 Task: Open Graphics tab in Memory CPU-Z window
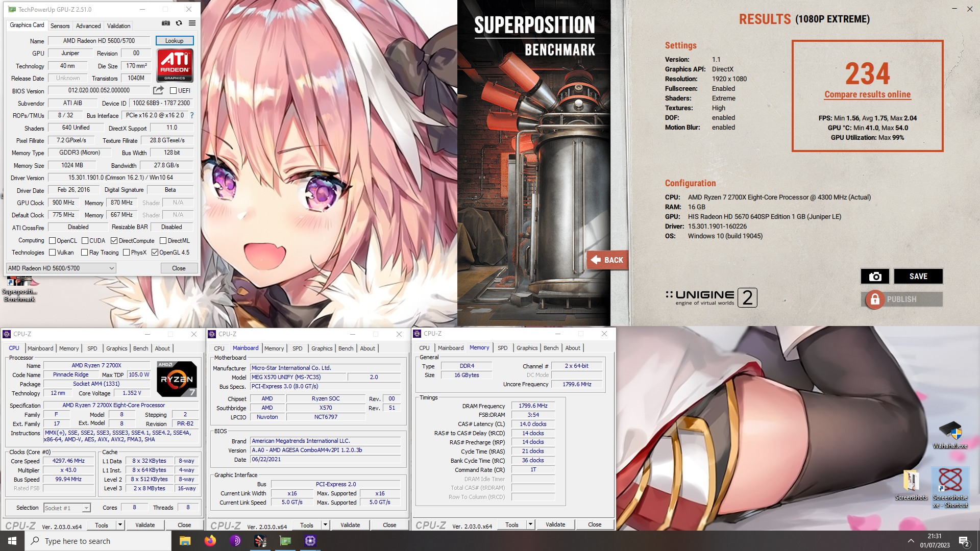click(x=527, y=348)
